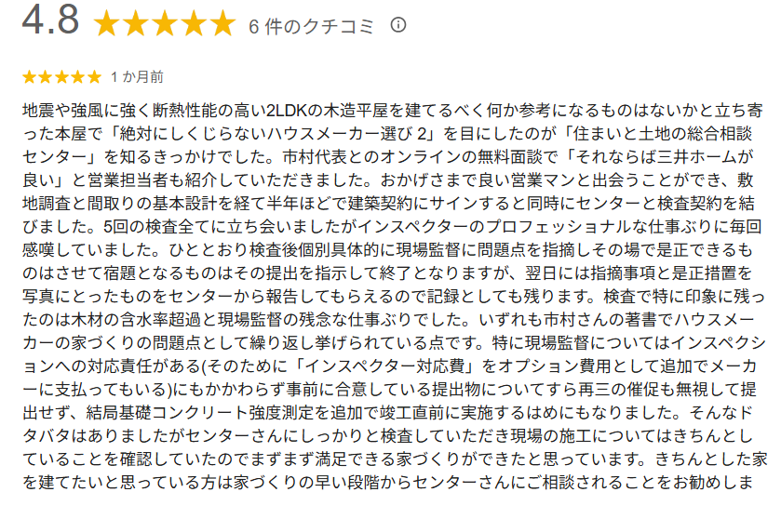Click the first small star of the review
This screenshot has width=781, height=532.
(29, 76)
